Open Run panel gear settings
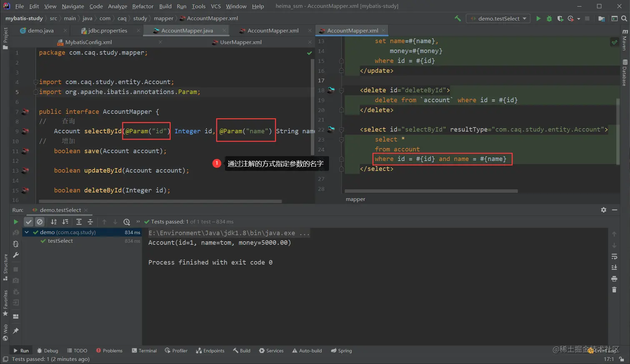The image size is (630, 364). coord(603,210)
